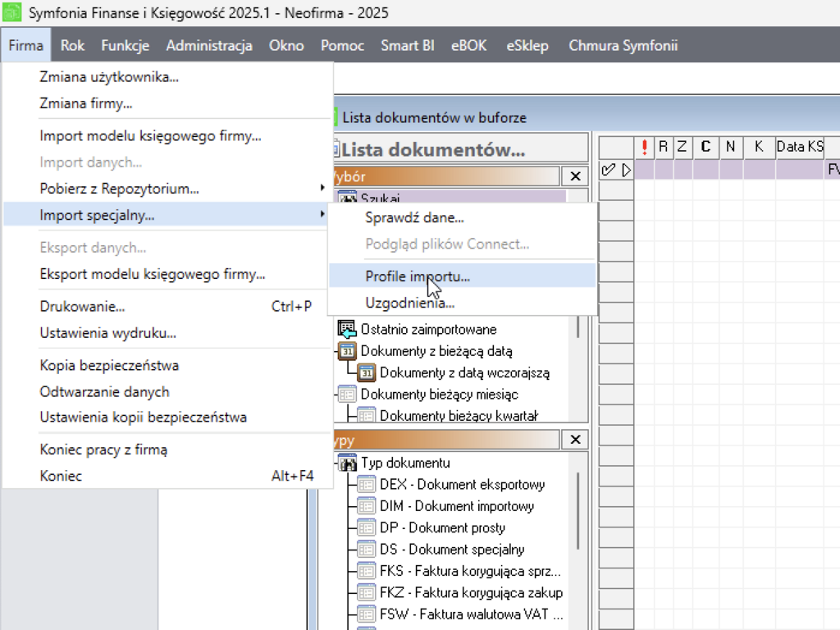Choose Koniec pracy z firmą
The height and width of the screenshot is (630, 840).
coord(167,450)
